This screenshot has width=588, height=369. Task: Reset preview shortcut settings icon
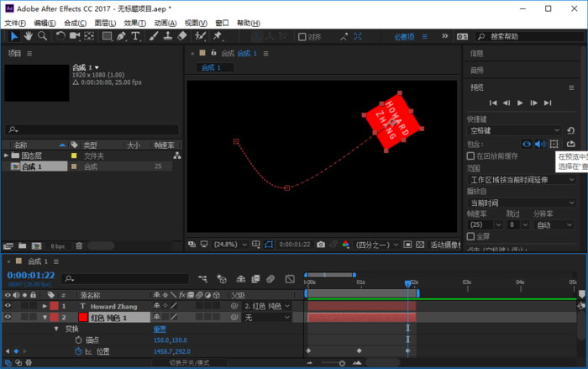point(570,130)
